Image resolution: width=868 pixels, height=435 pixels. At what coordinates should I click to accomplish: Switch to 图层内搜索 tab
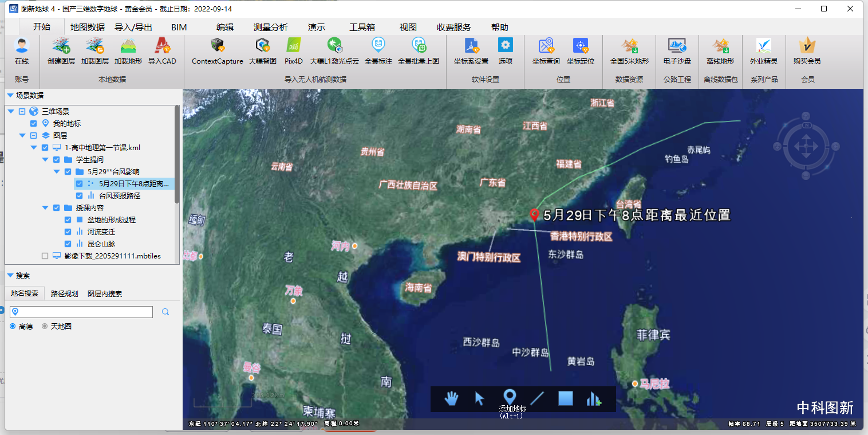click(105, 293)
